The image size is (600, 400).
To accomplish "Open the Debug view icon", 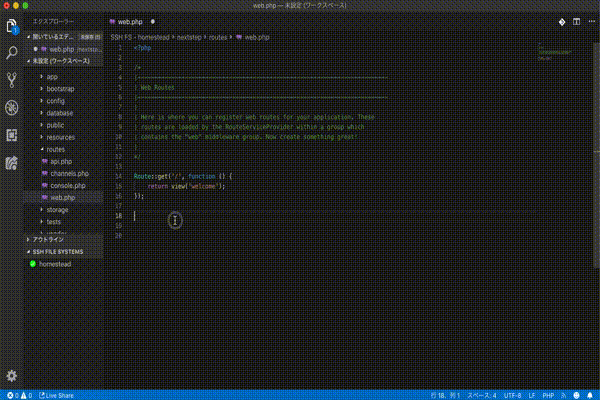I will (12, 108).
